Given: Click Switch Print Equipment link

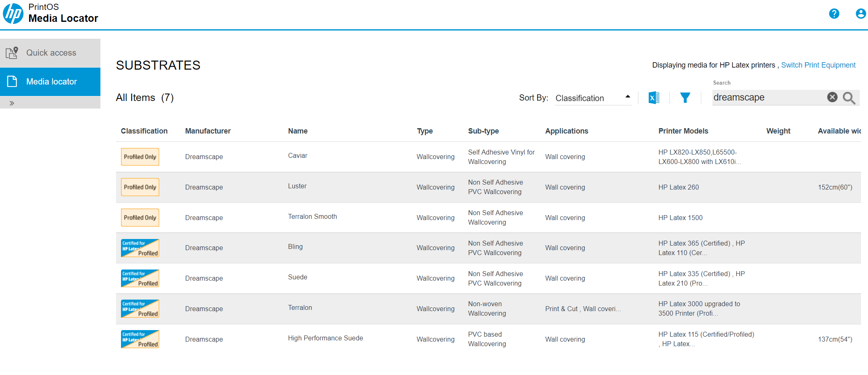Looking at the screenshot, I should pyautogui.click(x=818, y=65).
